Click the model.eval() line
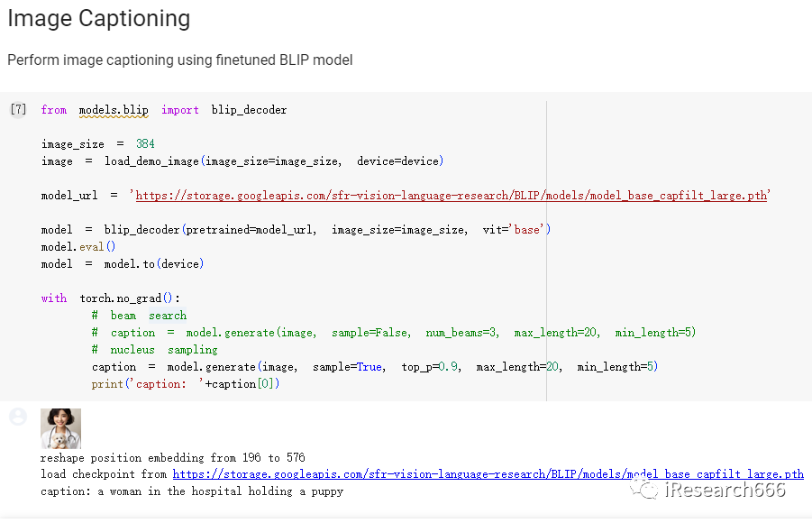 click(78, 247)
